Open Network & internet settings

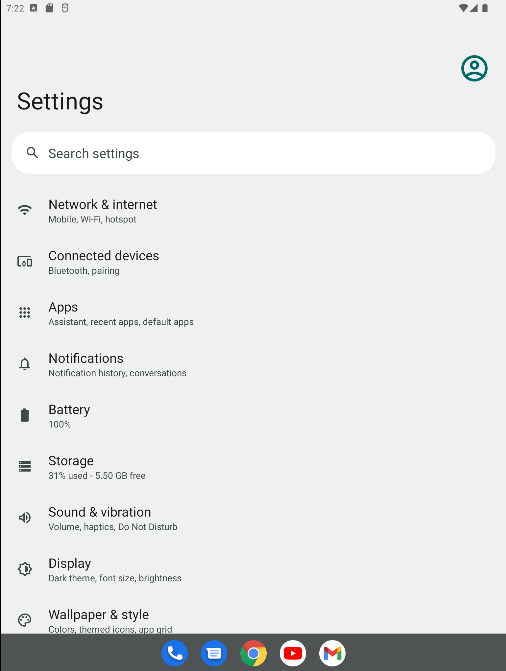[x=253, y=211]
